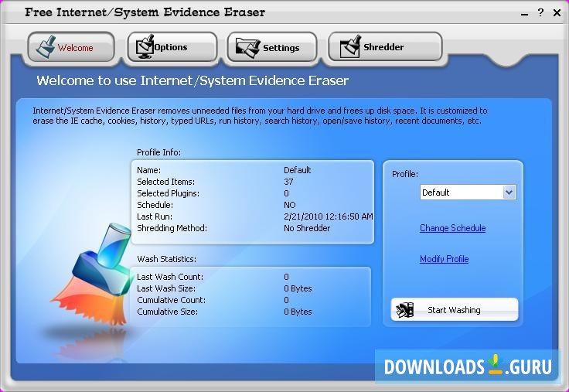This screenshot has width=569, height=392.
Task: Click the Welcome tab brush icon
Action: click(46, 47)
